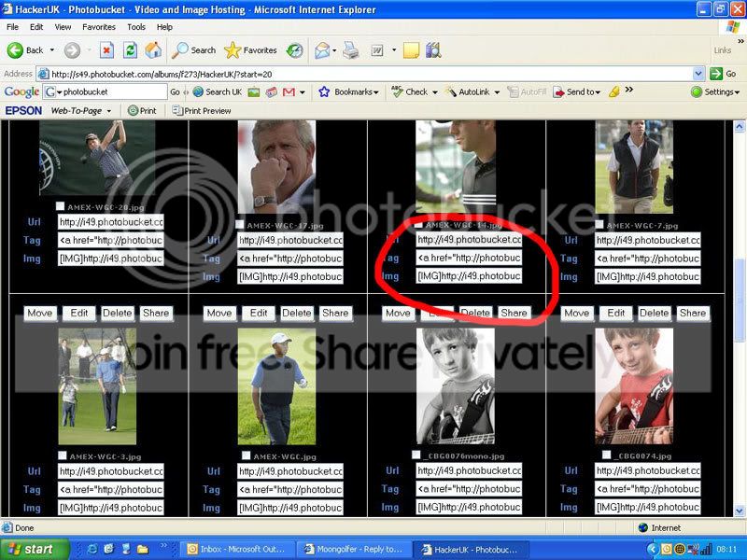Click the browser Back button
The width and height of the screenshot is (747, 560).
tap(26, 50)
